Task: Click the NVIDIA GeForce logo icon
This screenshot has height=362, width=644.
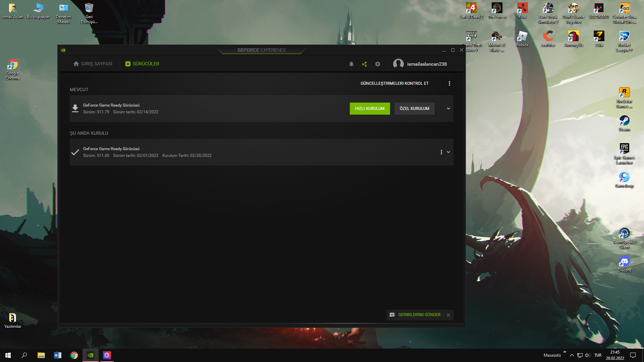Action: tap(63, 50)
